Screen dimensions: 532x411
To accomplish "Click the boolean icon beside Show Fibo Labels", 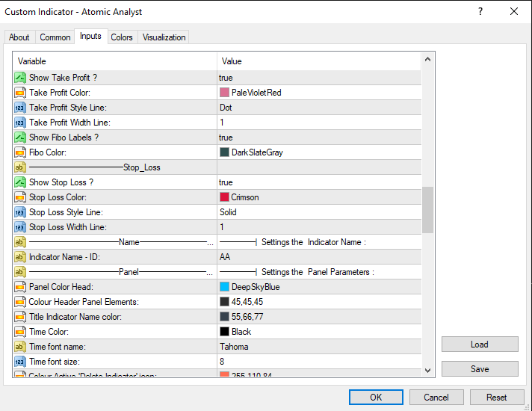I will [x=20, y=137].
